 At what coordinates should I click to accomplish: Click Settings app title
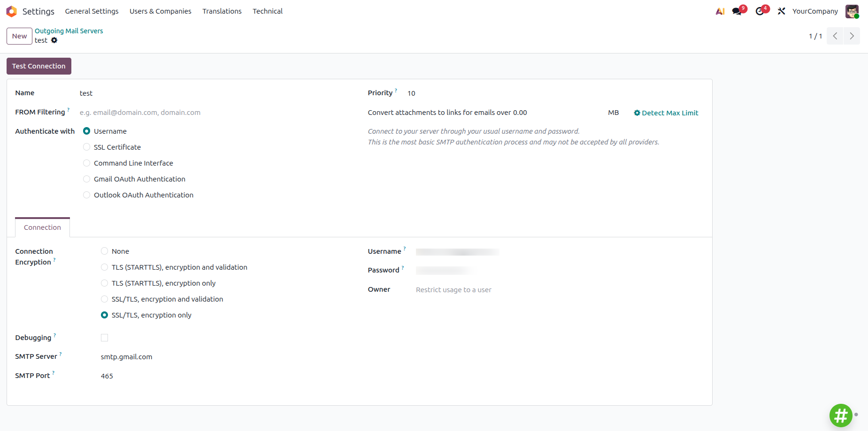38,11
